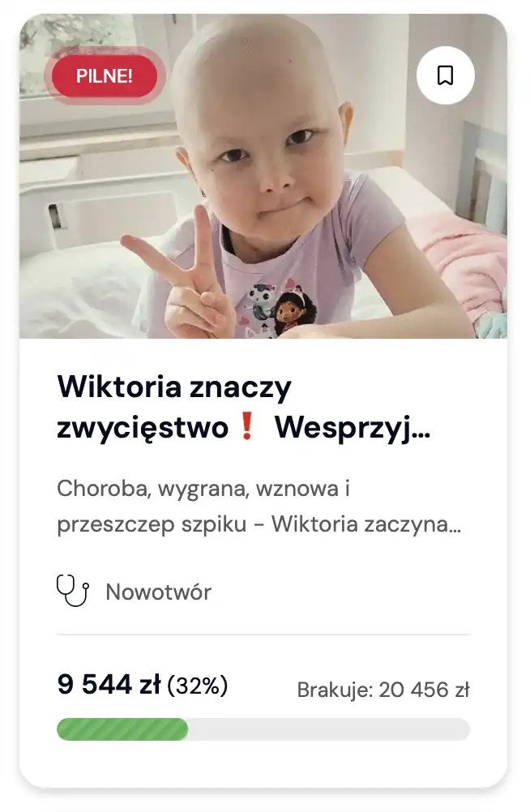Click the red exclamation emoji in the title
Screen dimensions: 530x812
click(247, 427)
